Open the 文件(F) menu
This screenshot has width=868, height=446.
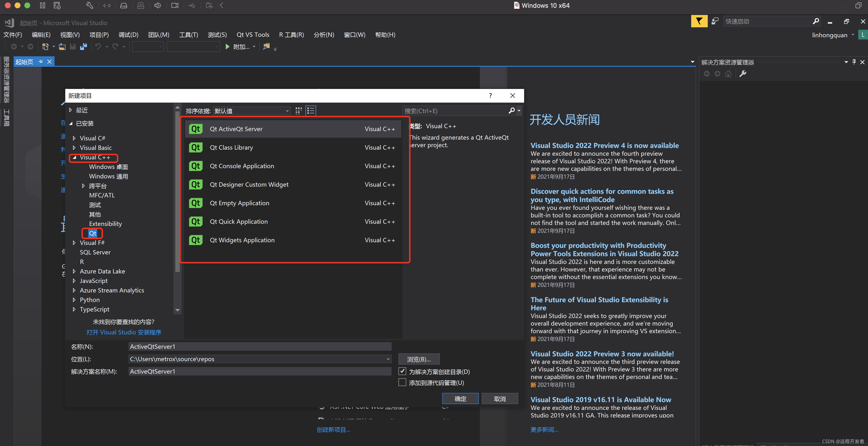13,35
